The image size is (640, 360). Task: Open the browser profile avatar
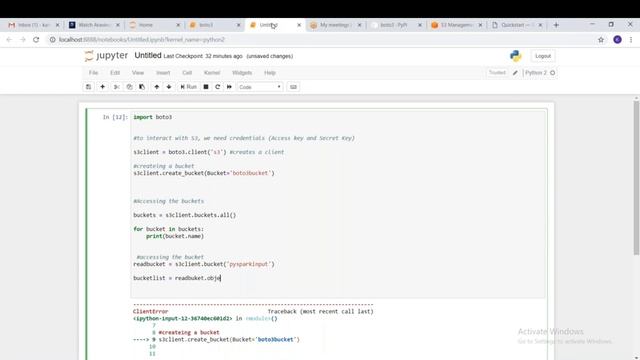tap(617, 40)
